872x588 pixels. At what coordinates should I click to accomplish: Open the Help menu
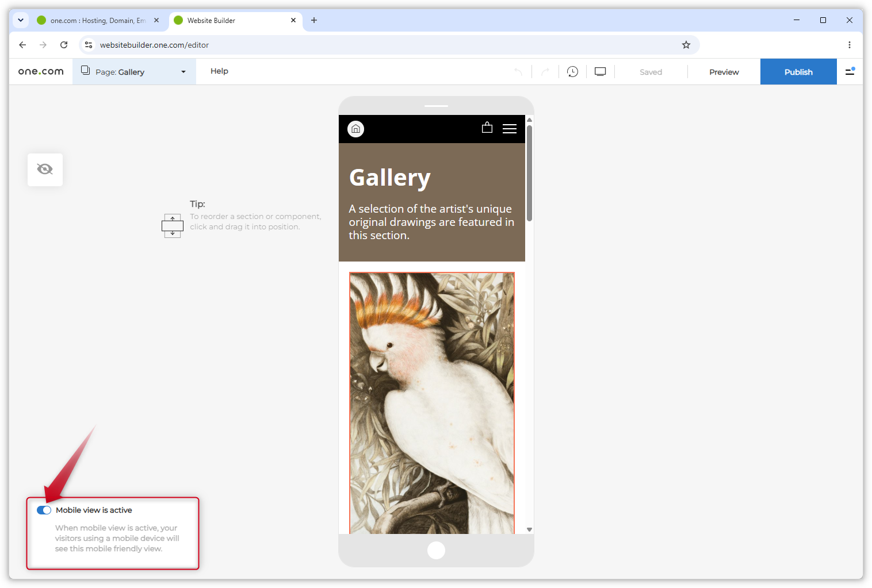219,71
